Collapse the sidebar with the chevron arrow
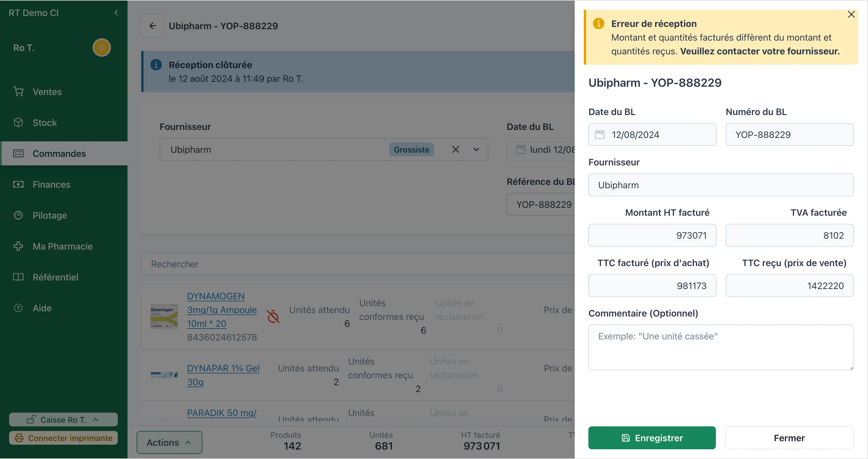Image resolution: width=868 pixels, height=459 pixels. point(116,13)
